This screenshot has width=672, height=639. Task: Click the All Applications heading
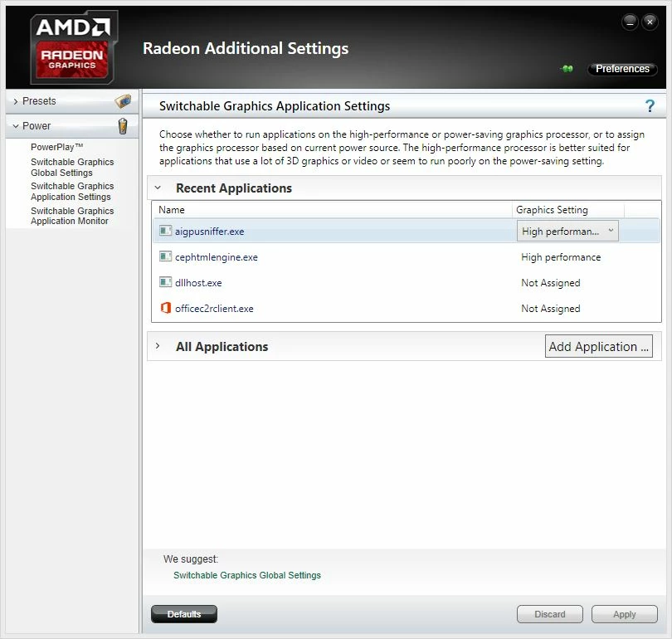222,346
